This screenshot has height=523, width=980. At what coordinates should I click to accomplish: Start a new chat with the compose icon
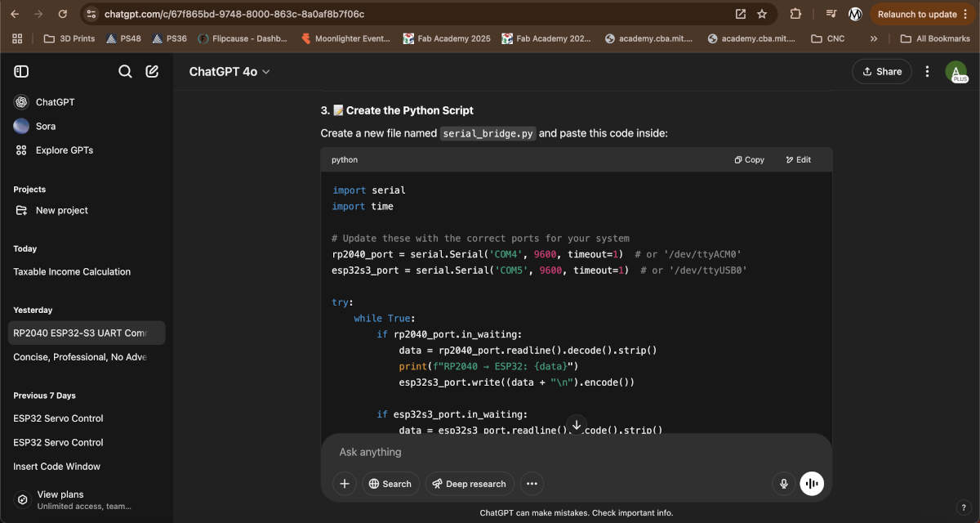point(152,72)
